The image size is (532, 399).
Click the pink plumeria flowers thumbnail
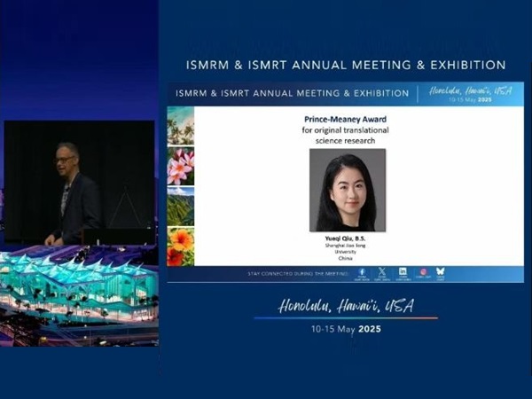[x=181, y=167]
